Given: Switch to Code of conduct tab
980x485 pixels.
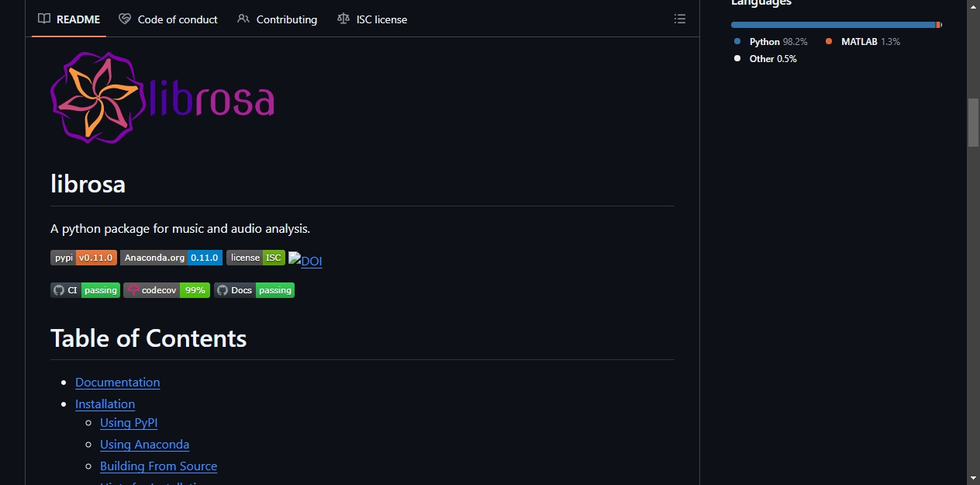Looking at the screenshot, I should coord(168,19).
